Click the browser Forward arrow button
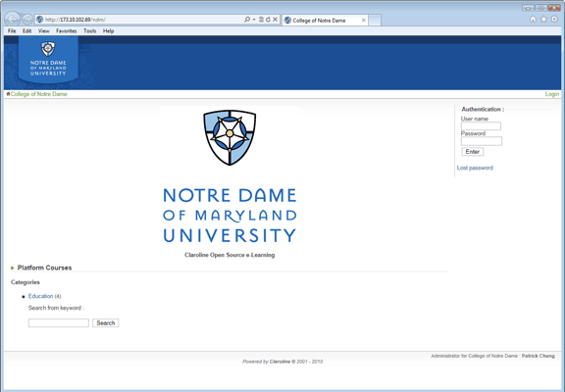Screen dimensions: 565x392 tap(27, 19)
